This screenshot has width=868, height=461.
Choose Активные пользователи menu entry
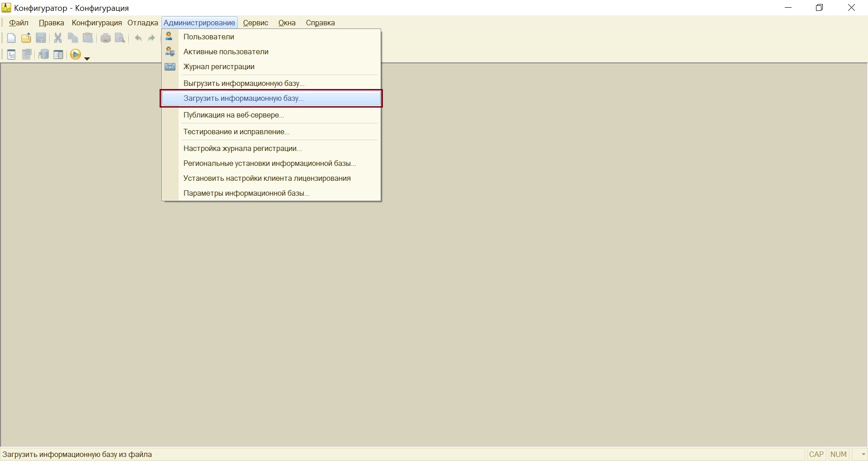pyautogui.click(x=226, y=52)
